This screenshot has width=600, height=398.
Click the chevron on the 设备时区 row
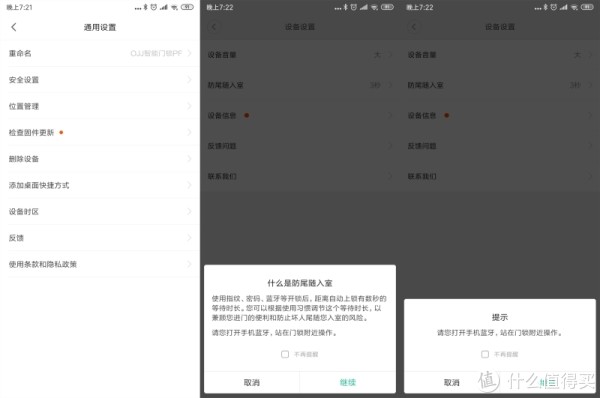[x=189, y=212]
